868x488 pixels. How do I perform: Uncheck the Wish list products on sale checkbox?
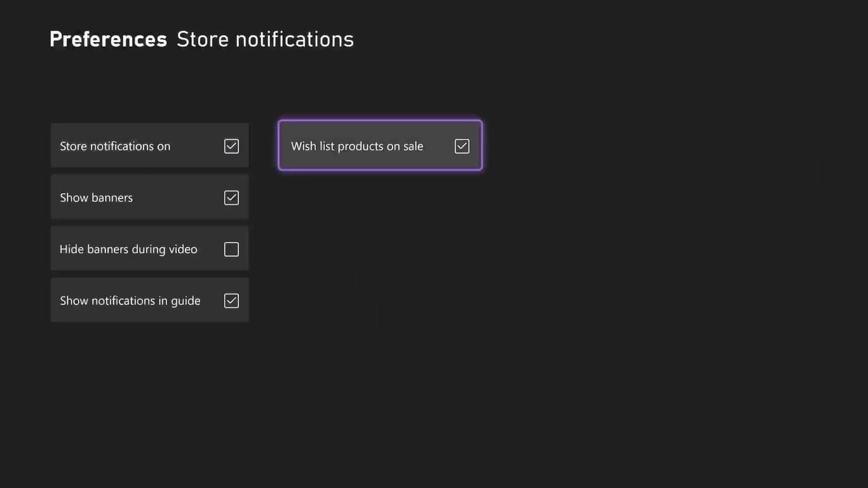462,146
